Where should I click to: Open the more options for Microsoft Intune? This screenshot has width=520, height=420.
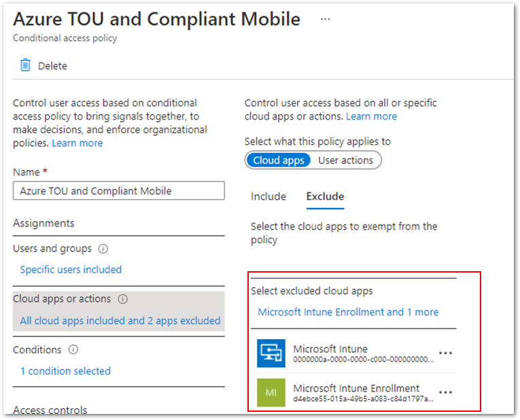(x=445, y=353)
